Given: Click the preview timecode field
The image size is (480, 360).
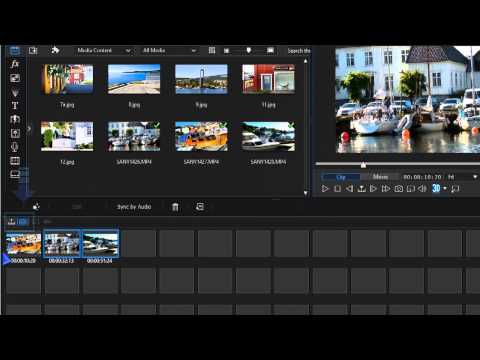Looking at the screenshot, I should pyautogui.click(x=422, y=177).
